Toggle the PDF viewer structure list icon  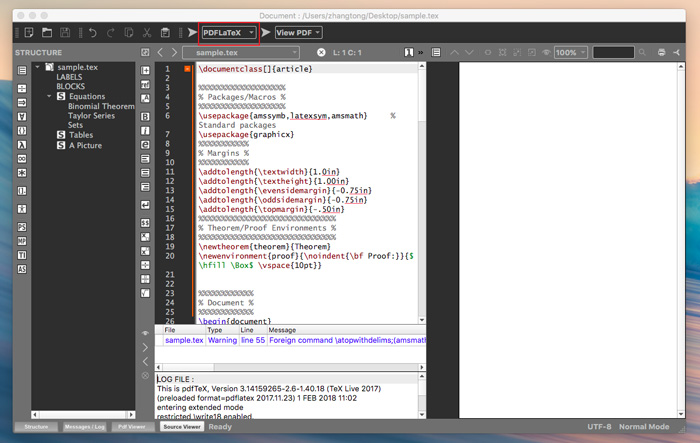point(436,53)
